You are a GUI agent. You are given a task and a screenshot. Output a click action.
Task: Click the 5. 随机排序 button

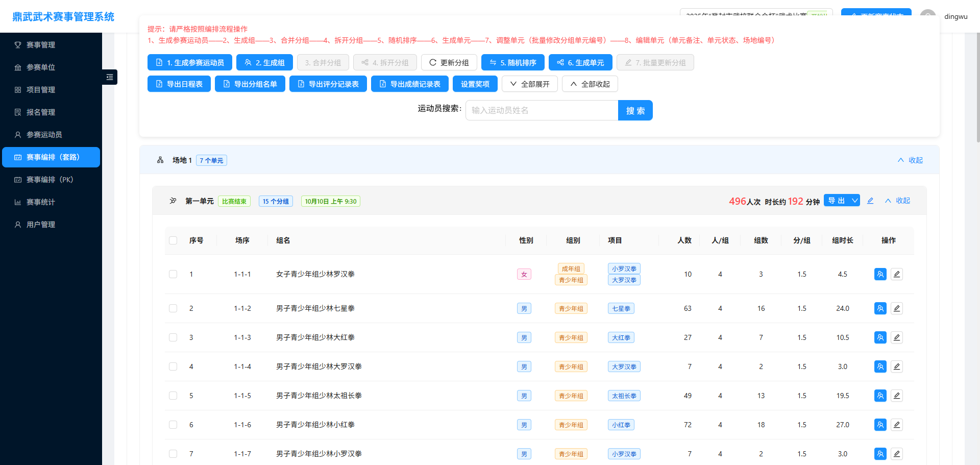tap(512, 62)
